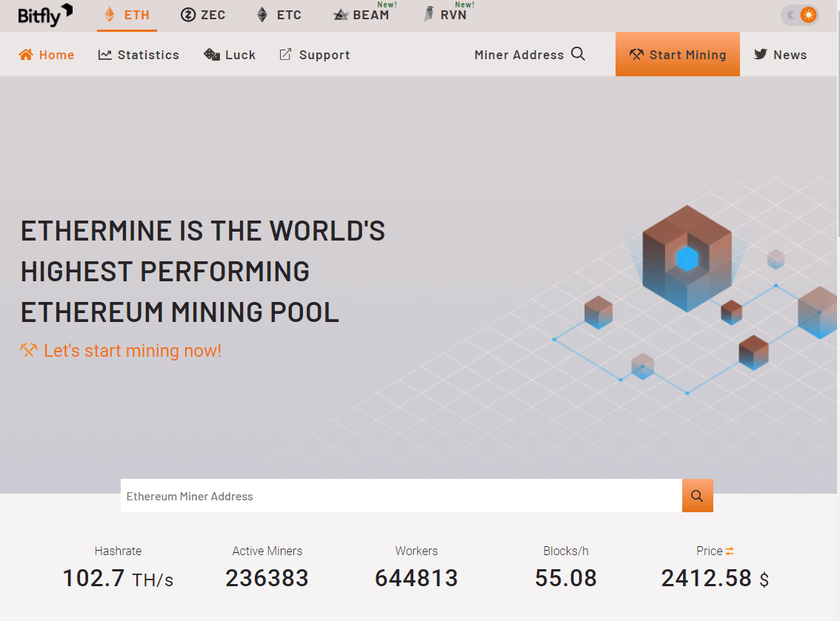This screenshot has width=840, height=621.
Task: Click the external-link icon beside Support
Action: (285, 54)
